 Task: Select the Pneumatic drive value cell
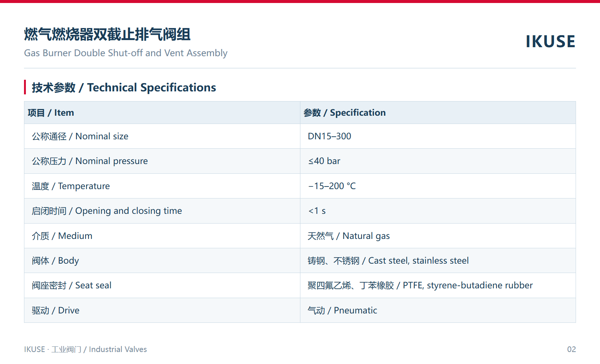[438, 310]
